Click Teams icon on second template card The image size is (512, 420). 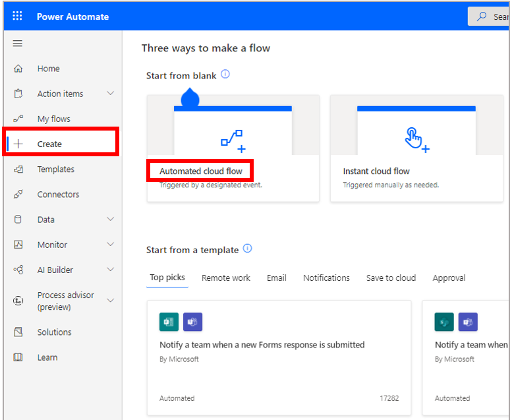468,322
